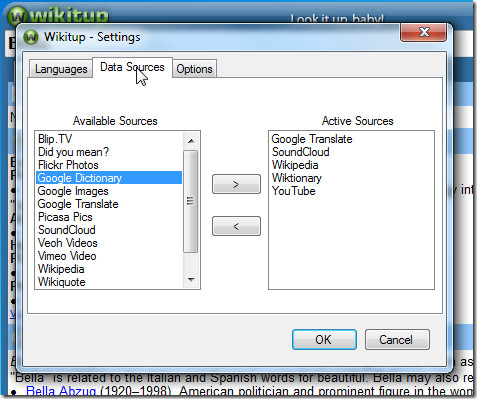Viewport: 477px width, 399px height.
Task: Select Blip.TV in Available Sources
Action: tap(55, 139)
